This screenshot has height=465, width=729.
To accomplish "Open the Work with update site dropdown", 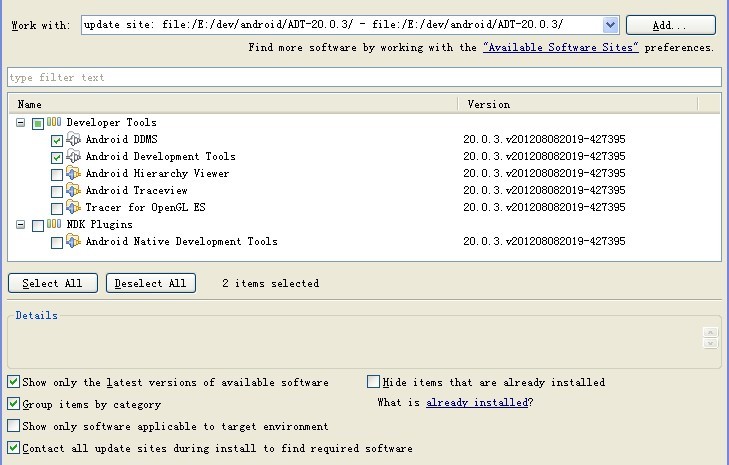I will tap(610, 25).
